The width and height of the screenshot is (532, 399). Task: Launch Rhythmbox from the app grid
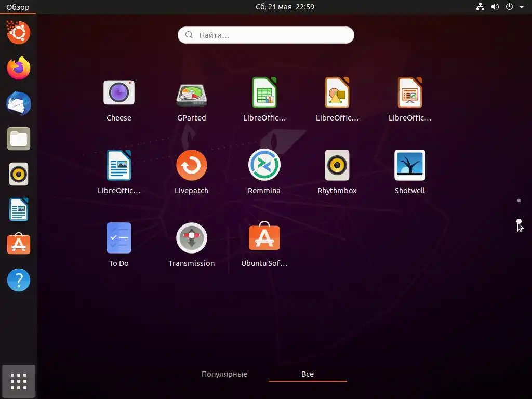pos(337,165)
